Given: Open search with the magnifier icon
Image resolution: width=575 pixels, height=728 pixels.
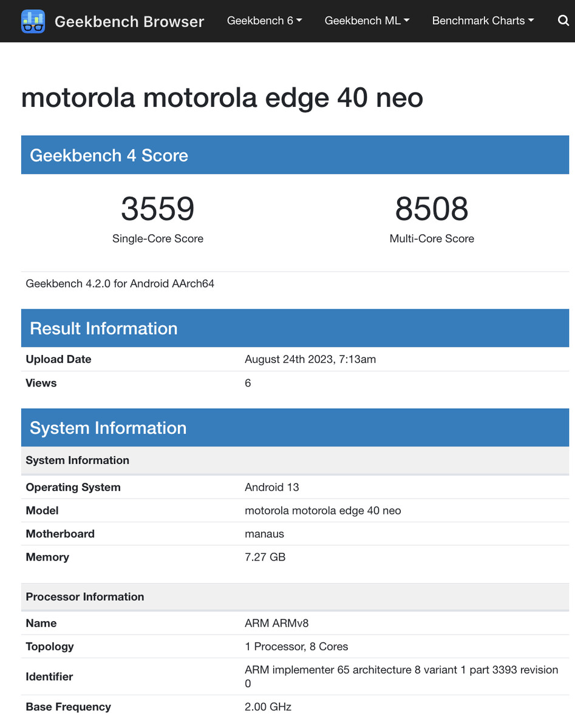Looking at the screenshot, I should (563, 21).
